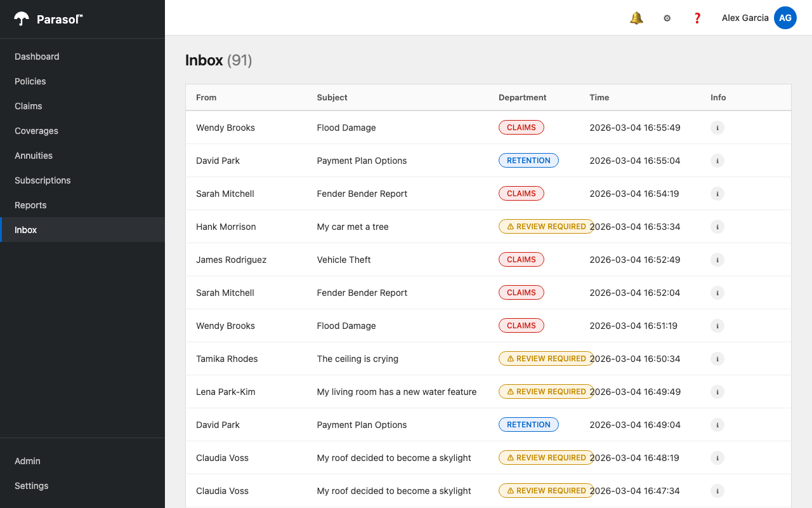Open the Policies page from the sidebar

(x=30, y=81)
